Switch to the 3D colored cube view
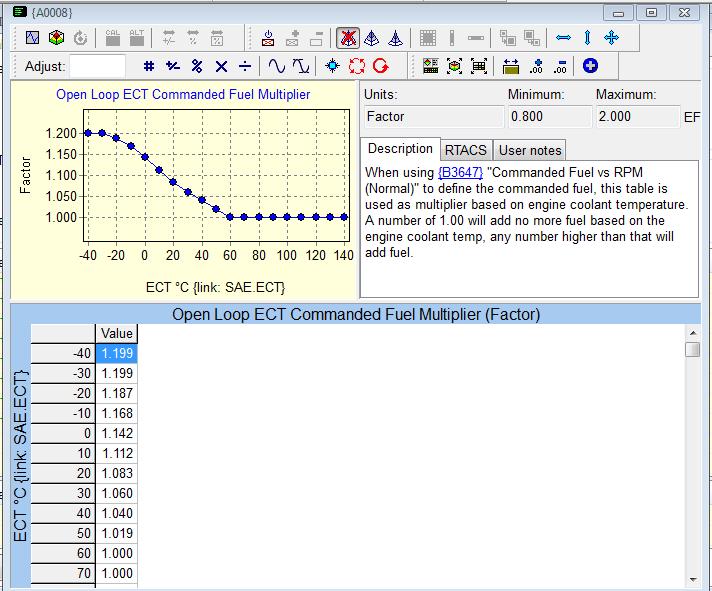The height and width of the screenshot is (591, 712). tap(56, 38)
